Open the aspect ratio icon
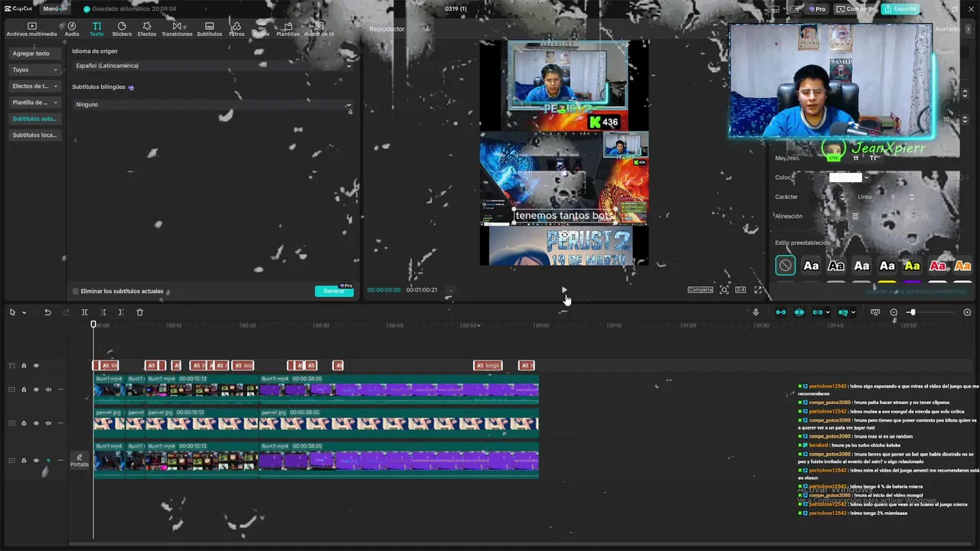This screenshot has height=551, width=980. (740, 290)
